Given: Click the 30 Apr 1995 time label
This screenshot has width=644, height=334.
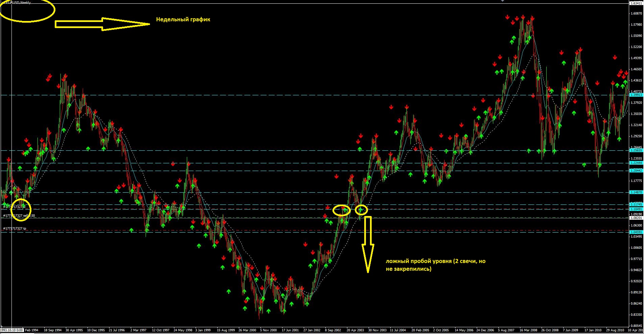Looking at the screenshot, I should point(74,330).
